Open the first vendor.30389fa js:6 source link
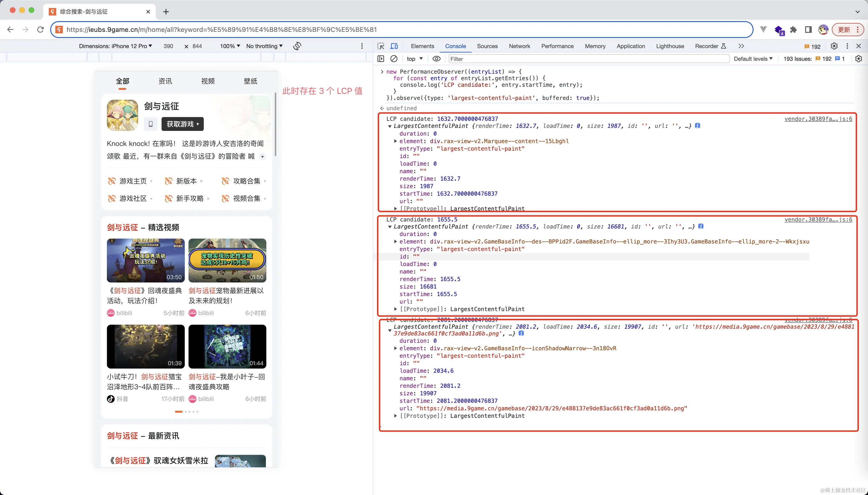This screenshot has height=495, width=868. (x=818, y=119)
